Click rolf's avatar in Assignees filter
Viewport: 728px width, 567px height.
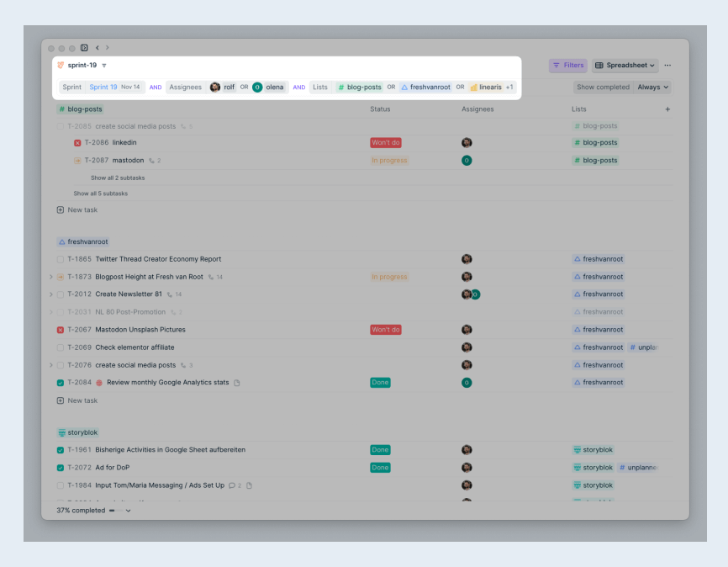(214, 87)
